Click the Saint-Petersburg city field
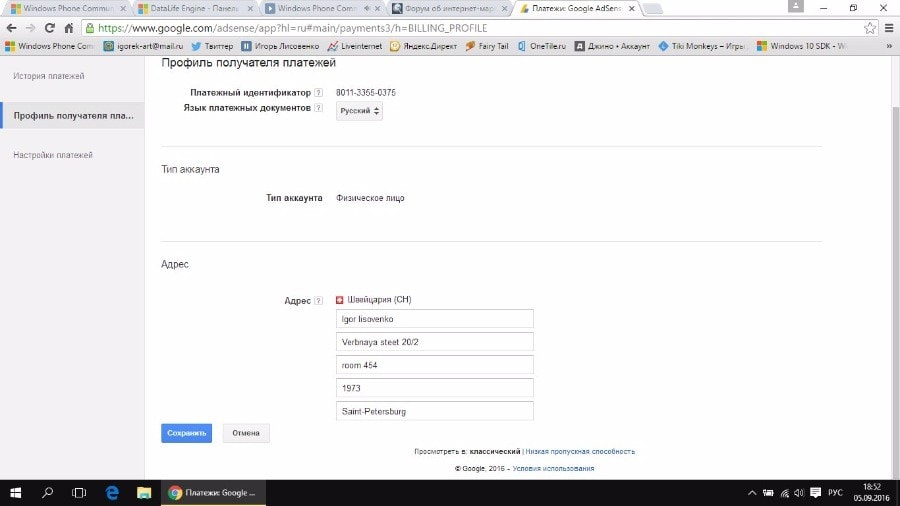 pyautogui.click(x=435, y=411)
